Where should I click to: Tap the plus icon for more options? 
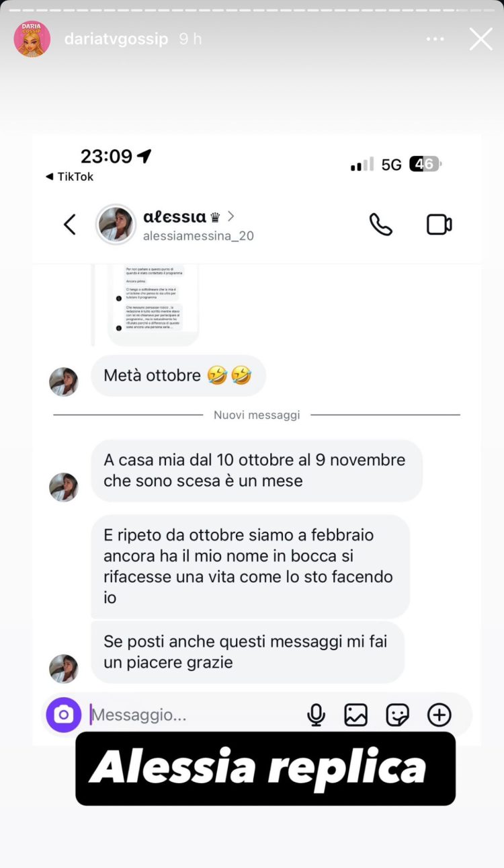pyautogui.click(x=439, y=715)
